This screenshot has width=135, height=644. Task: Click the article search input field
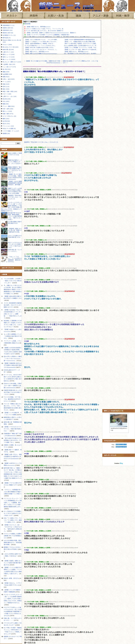pyautogui.click(x=8, y=144)
